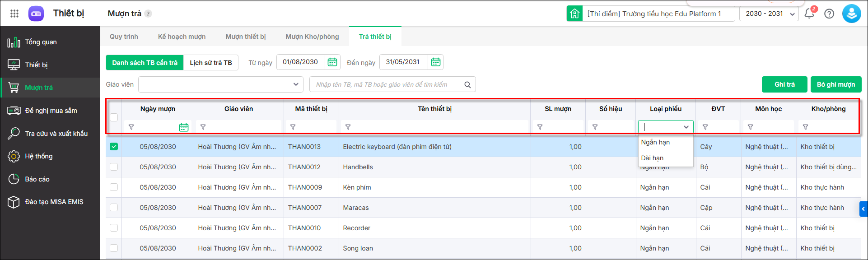The height and width of the screenshot is (260, 868).
Task: Check the Recorder row checkbox
Action: pos(114,228)
